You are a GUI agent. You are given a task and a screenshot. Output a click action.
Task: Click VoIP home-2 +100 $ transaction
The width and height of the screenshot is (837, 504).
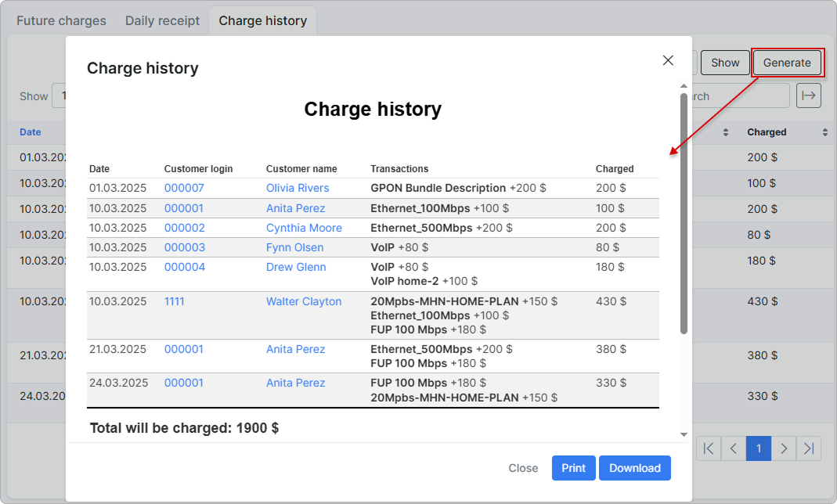[424, 281]
